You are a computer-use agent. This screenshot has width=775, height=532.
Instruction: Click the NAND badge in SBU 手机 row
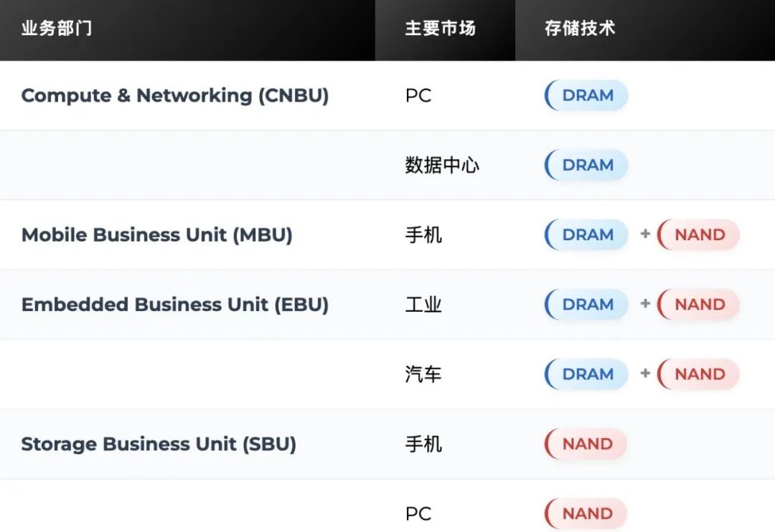586,444
